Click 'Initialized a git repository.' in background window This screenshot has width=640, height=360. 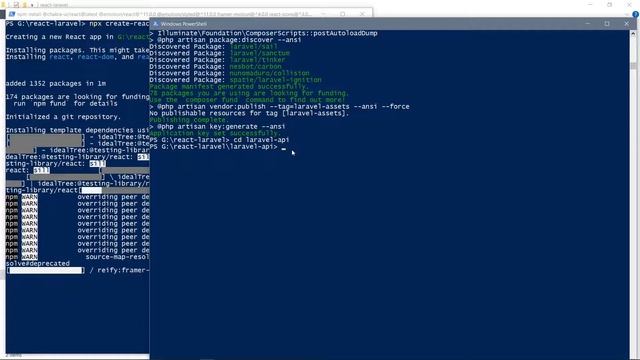click(x=63, y=117)
